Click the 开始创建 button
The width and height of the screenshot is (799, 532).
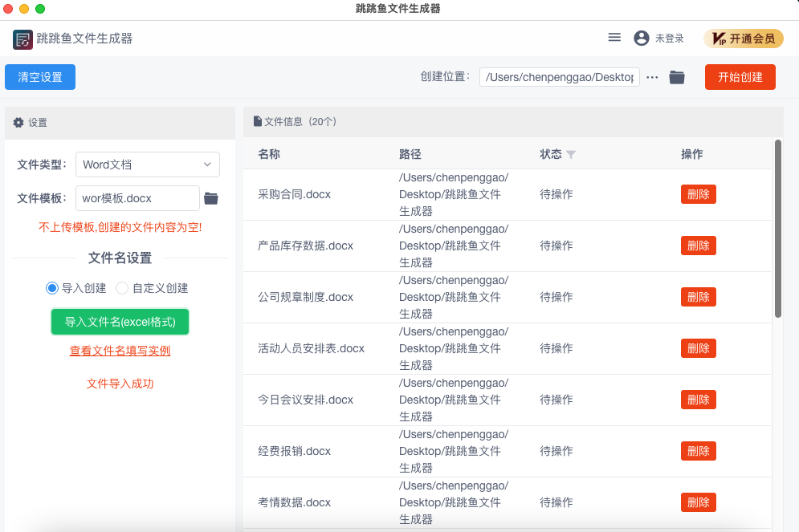pos(739,77)
